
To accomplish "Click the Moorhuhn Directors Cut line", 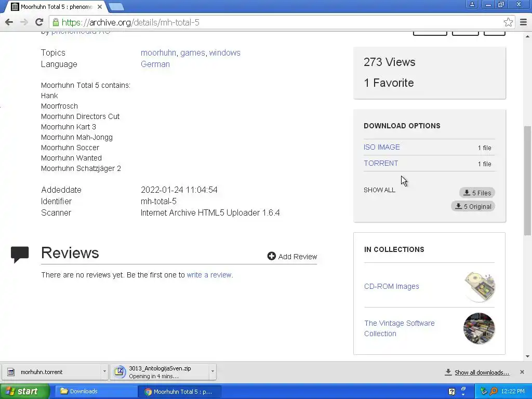I will (x=81, y=116).
